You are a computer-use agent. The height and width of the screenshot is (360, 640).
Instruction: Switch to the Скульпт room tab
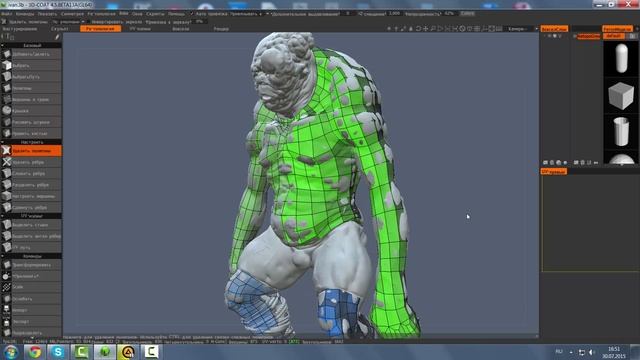click(x=60, y=29)
